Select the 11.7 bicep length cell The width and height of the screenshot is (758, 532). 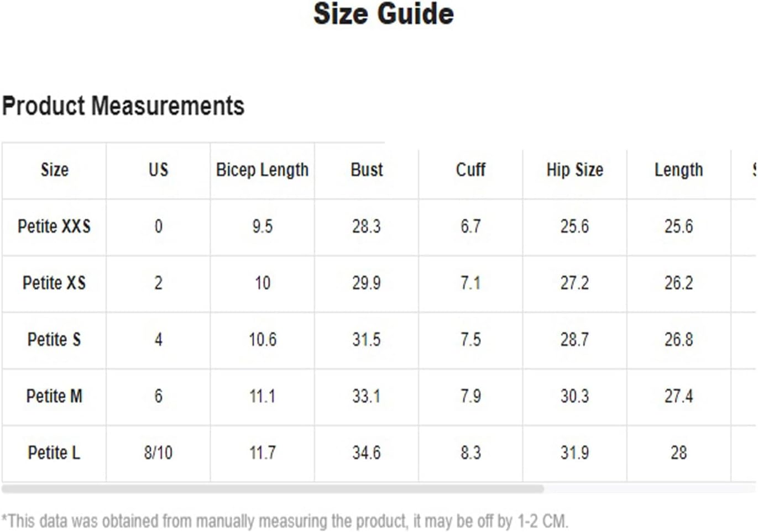262,453
